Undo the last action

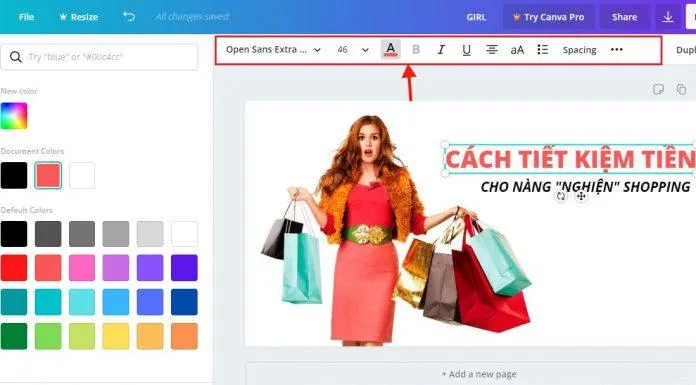(129, 16)
